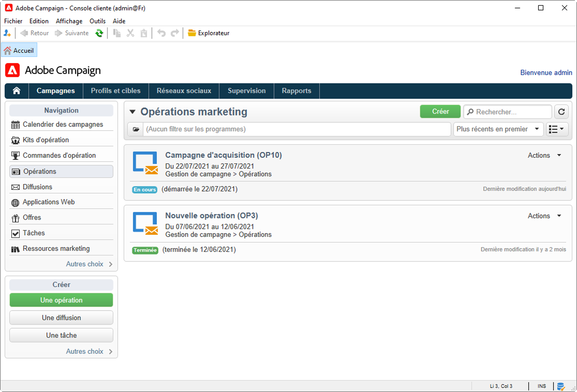Screen dimensions: 577x392
Task: Click the green refresh toolbar icon
Action: 99,33
